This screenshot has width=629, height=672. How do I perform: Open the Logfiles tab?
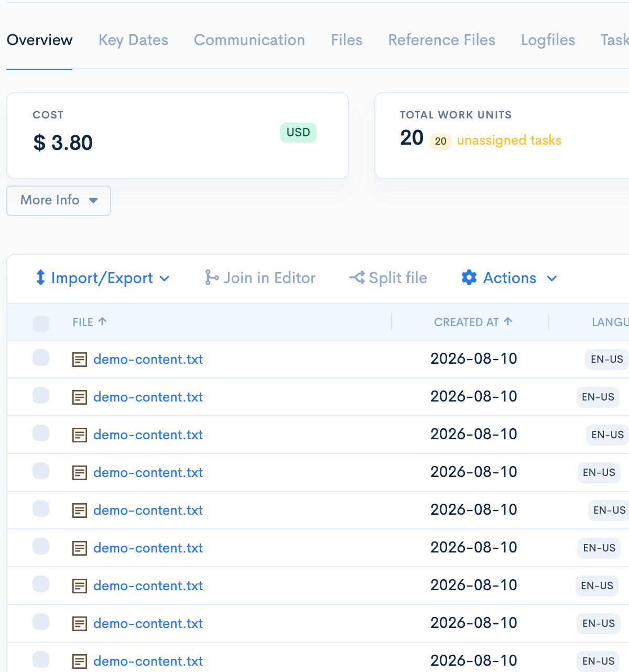548,40
